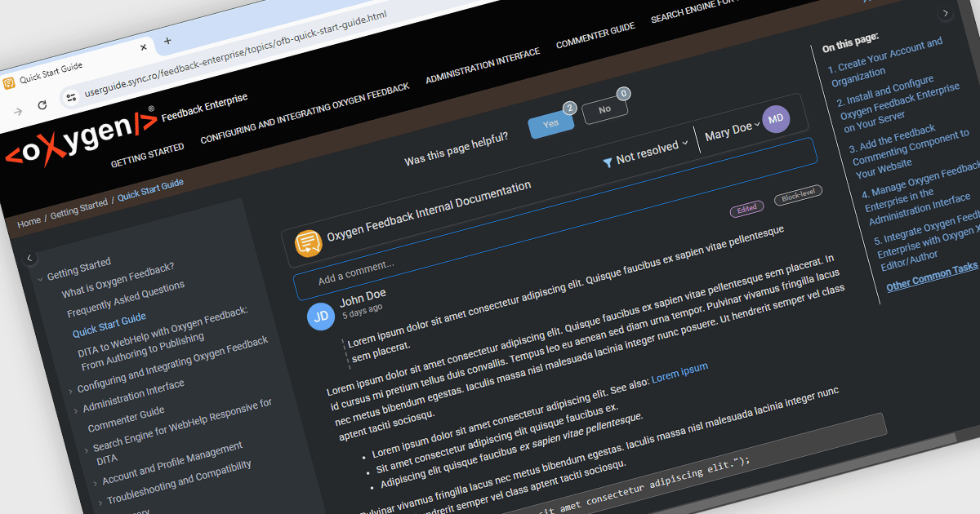
Task: Vote Yes for page helpful
Action: [551, 123]
